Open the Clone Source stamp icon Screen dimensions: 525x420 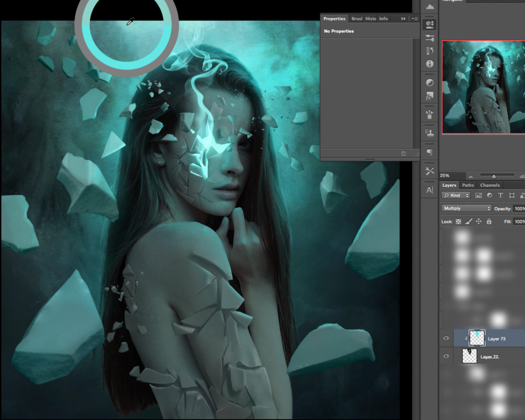(x=430, y=133)
